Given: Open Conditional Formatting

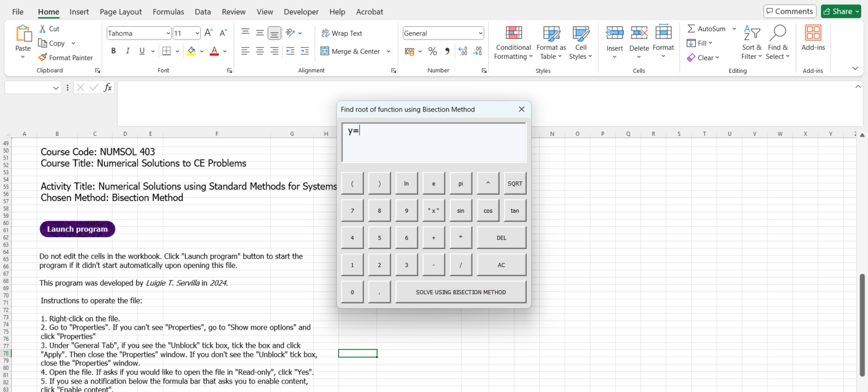Looking at the screenshot, I should click(x=513, y=42).
